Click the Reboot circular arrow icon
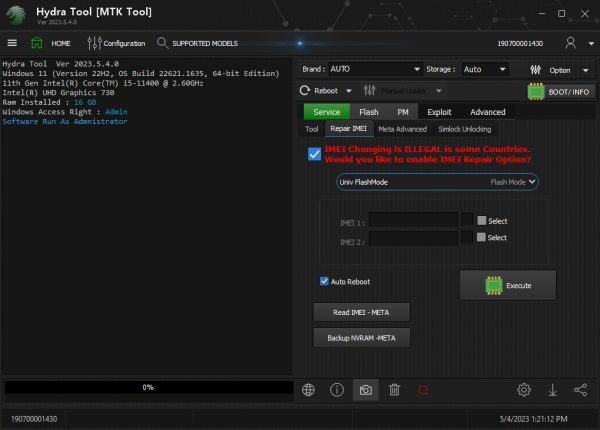Viewport: 600px width, 430px height. click(305, 91)
